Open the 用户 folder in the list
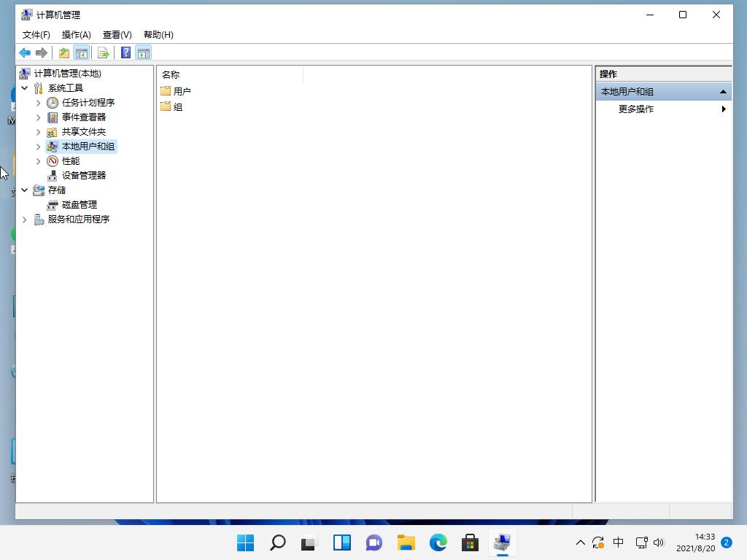The image size is (747, 560). (x=181, y=90)
